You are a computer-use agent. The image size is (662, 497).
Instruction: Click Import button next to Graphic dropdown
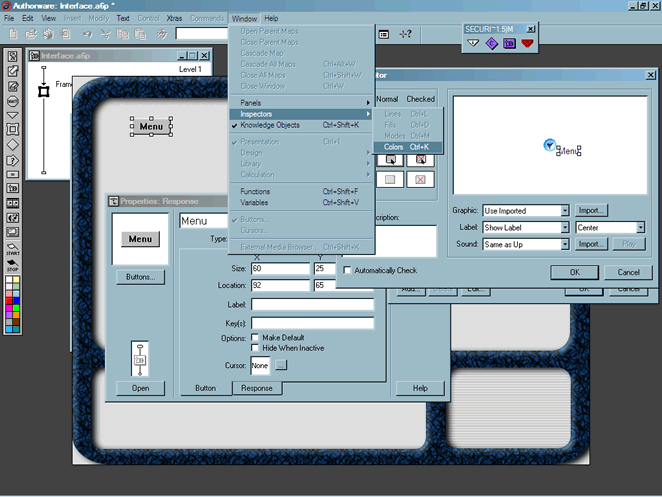(x=591, y=210)
